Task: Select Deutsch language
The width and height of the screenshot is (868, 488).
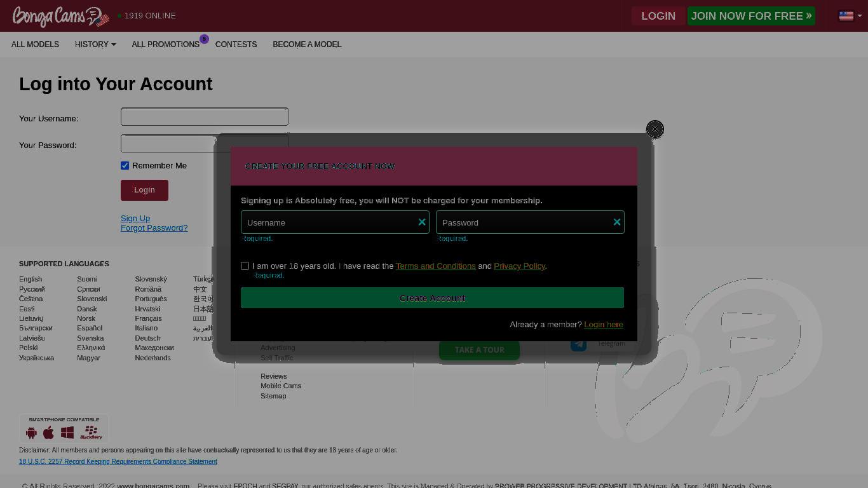Action: tap(147, 338)
